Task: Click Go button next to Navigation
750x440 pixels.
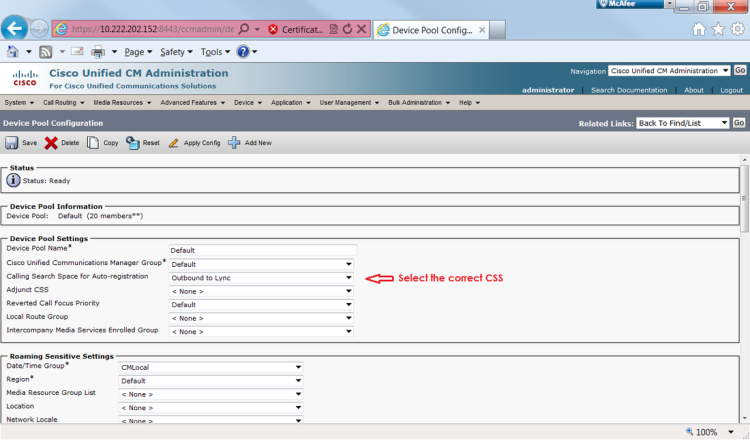Action: [739, 70]
